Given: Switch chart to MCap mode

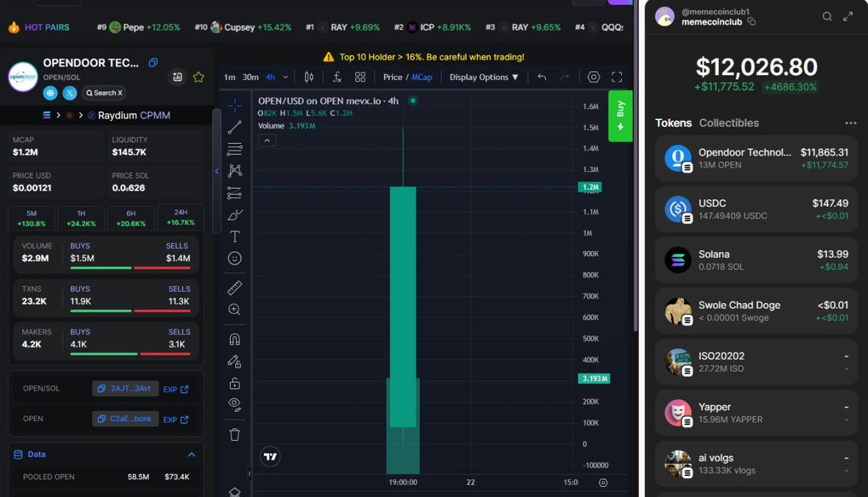Looking at the screenshot, I should click(x=422, y=77).
